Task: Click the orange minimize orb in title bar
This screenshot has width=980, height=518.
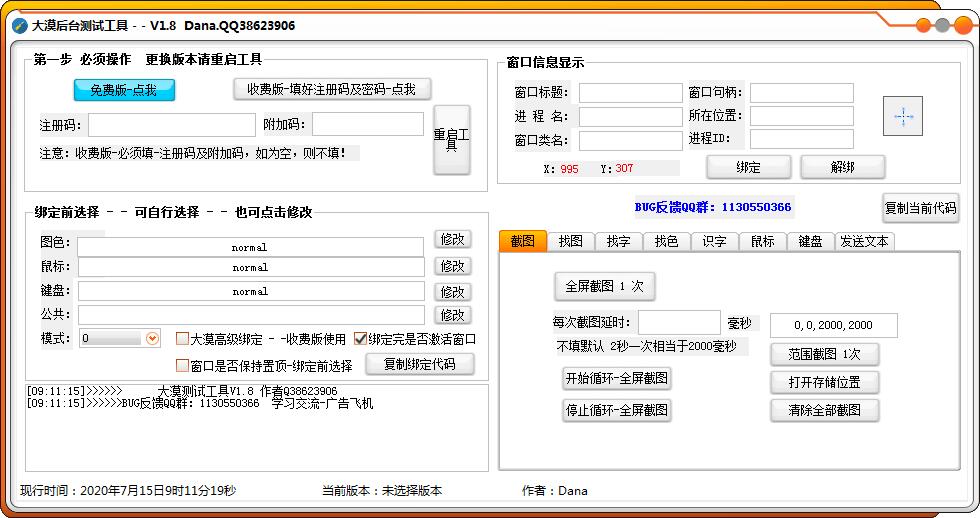Action: tap(922, 25)
